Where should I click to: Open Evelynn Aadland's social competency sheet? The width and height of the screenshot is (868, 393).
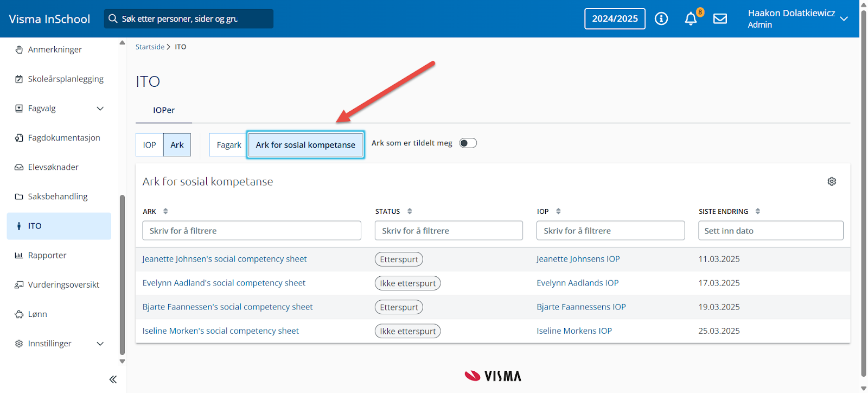pyautogui.click(x=224, y=283)
